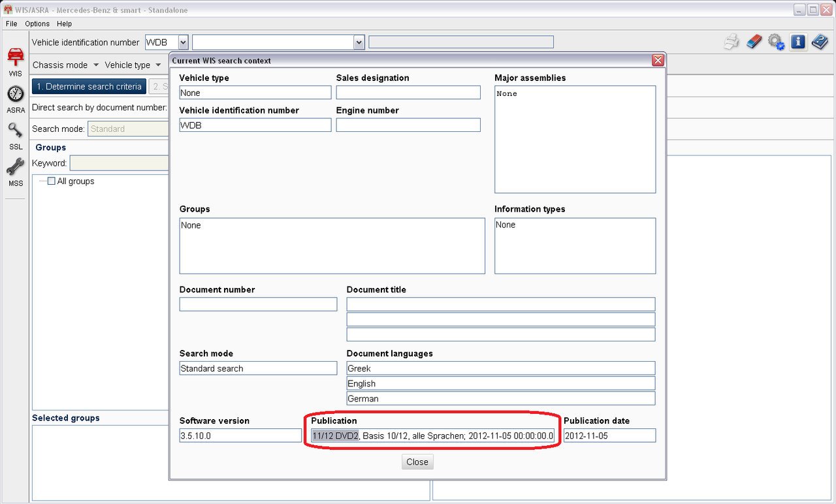Click the Major assemblies list box
Viewport: 836px width, 504px height.
click(x=575, y=139)
